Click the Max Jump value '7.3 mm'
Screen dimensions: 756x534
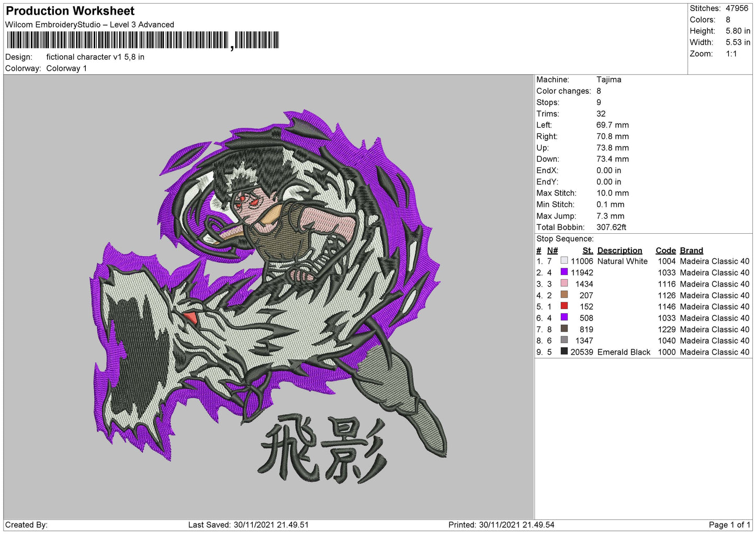pos(611,216)
